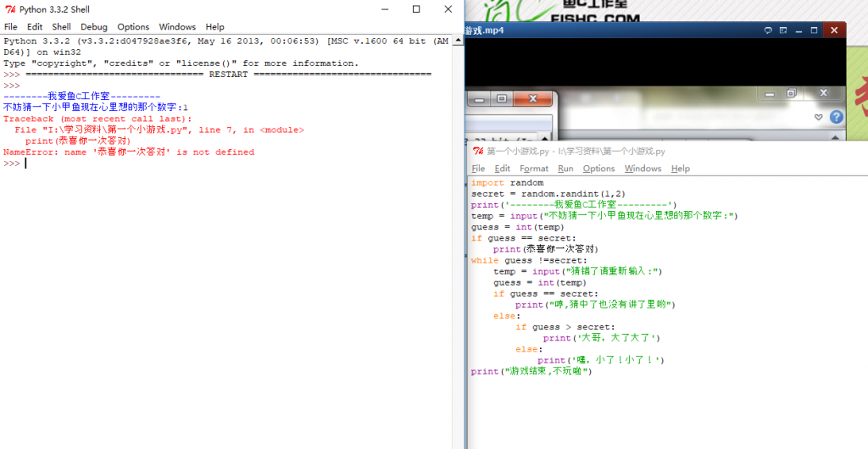Open the Run menu in the editor window

pyautogui.click(x=565, y=169)
